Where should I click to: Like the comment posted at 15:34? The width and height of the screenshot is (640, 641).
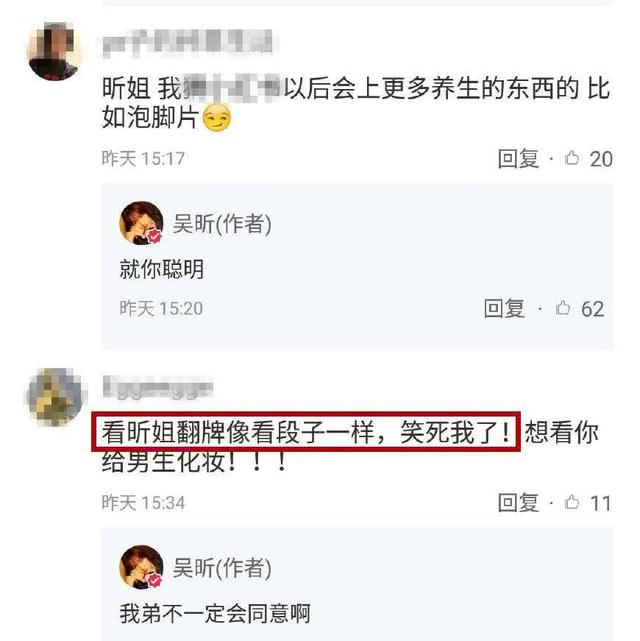coord(572,502)
